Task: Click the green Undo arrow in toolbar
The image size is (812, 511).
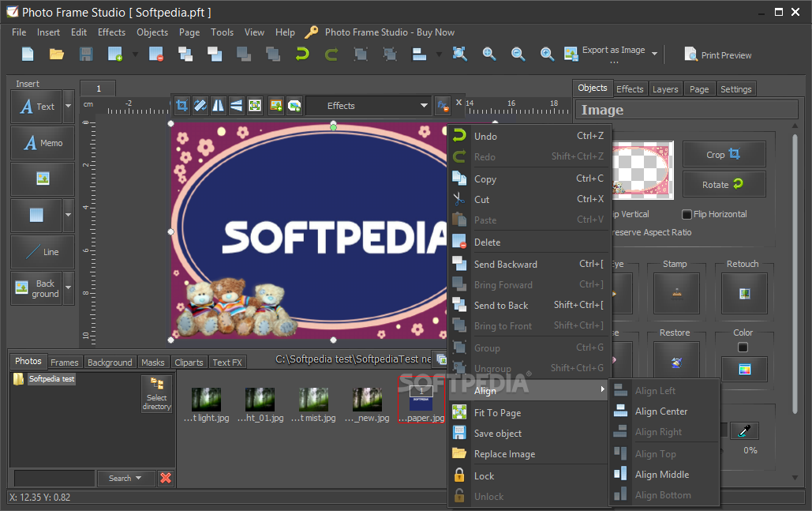Action: coord(302,54)
